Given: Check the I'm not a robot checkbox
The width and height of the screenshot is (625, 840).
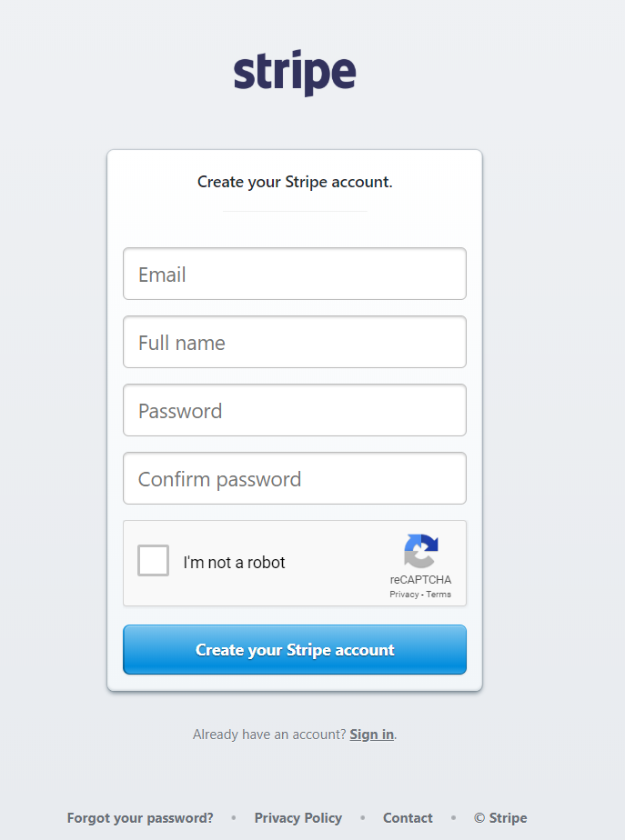Looking at the screenshot, I should [x=154, y=561].
